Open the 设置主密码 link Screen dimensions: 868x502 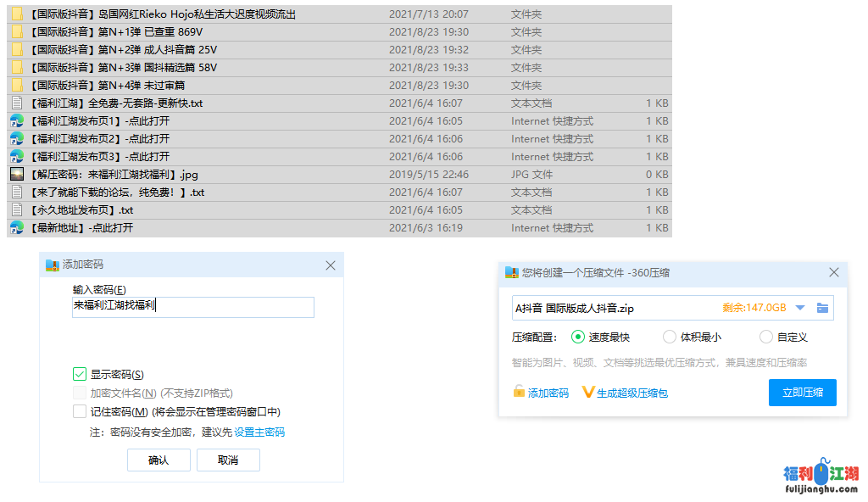coord(259,432)
